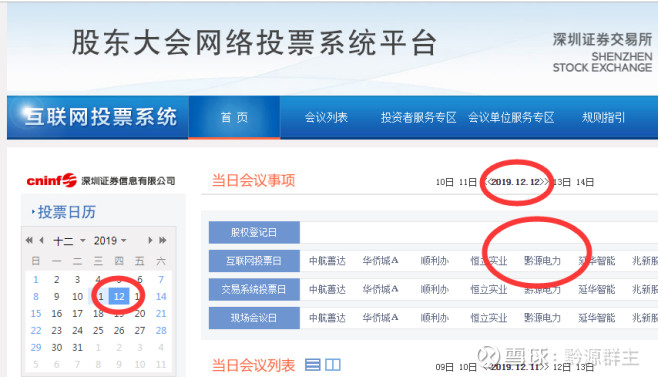Open 华侨城A in 现场会议日 row
This screenshot has height=377, width=659.
pos(380,318)
